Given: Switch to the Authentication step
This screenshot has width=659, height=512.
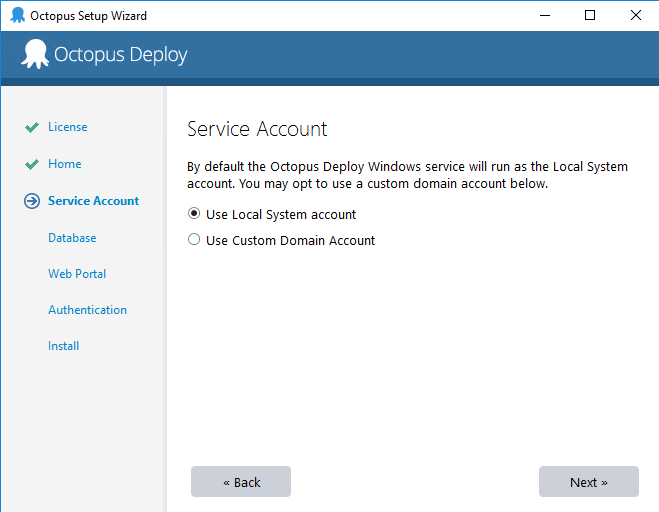Looking at the screenshot, I should coord(87,310).
